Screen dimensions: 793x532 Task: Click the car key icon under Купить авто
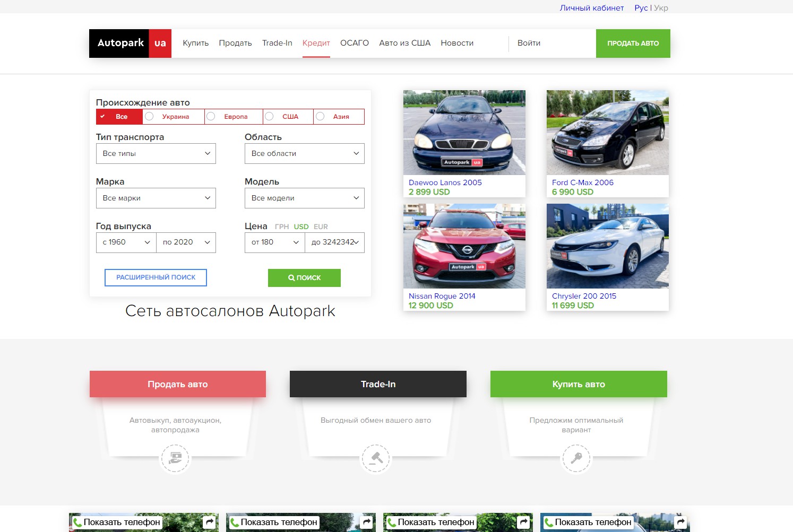576,458
